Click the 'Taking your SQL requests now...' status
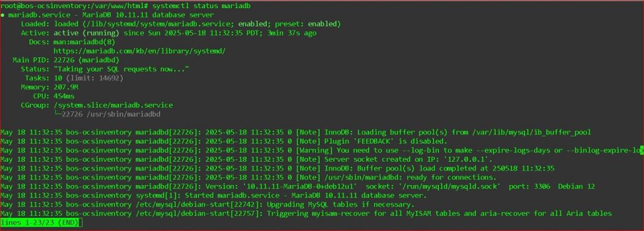 tap(121, 69)
